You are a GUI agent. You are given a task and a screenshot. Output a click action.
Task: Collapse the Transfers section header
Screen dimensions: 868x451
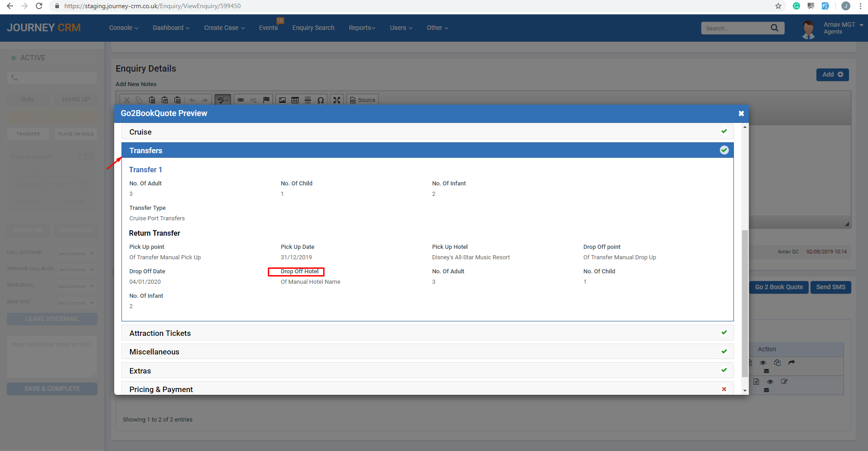(x=427, y=150)
